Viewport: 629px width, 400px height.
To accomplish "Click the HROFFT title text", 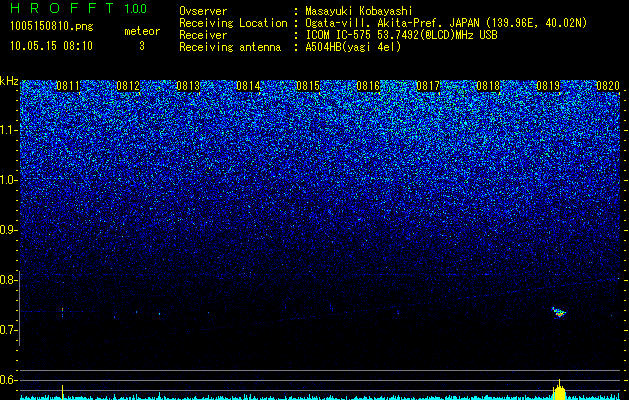I will point(62,8).
